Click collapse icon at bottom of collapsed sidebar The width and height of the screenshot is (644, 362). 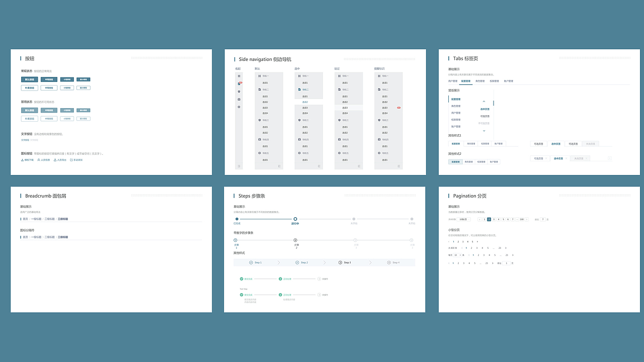click(239, 166)
